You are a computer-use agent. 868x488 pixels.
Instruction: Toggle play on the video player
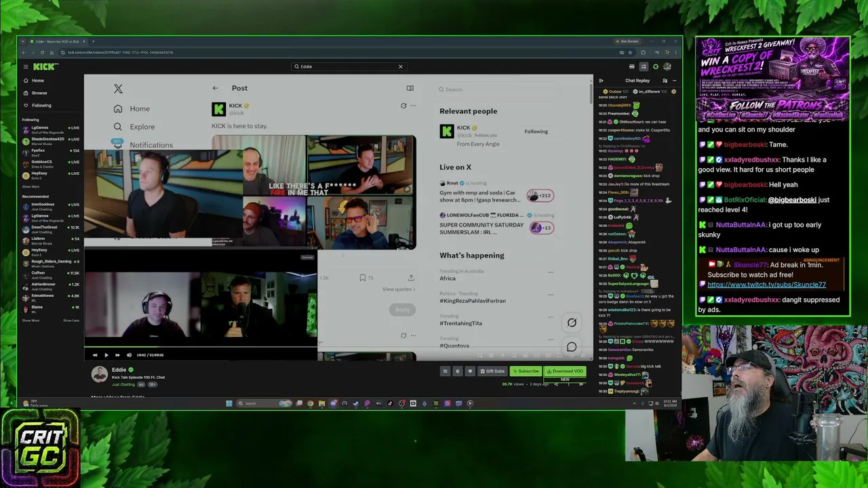coord(106,355)
